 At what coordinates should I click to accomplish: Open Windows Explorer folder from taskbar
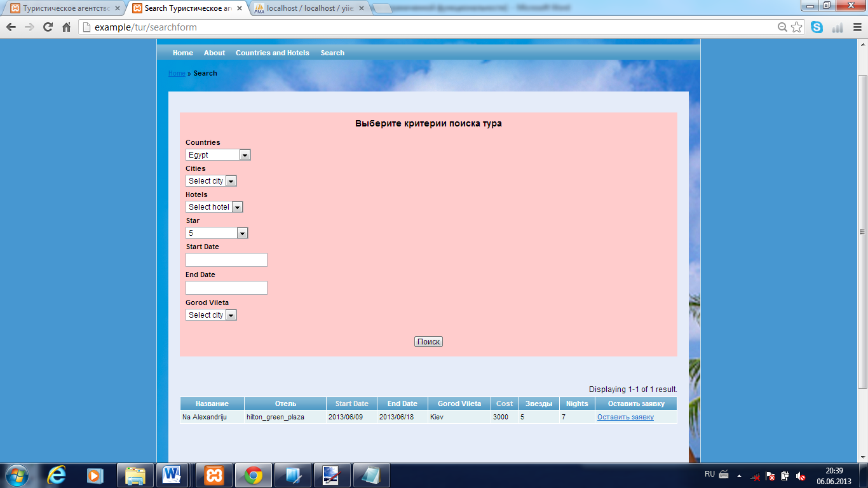click(134, 475)
